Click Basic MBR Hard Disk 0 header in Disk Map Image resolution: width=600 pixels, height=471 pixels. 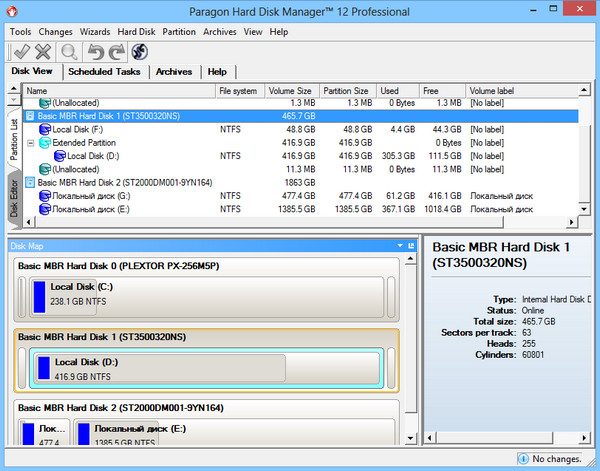click(x=119, y=266)
